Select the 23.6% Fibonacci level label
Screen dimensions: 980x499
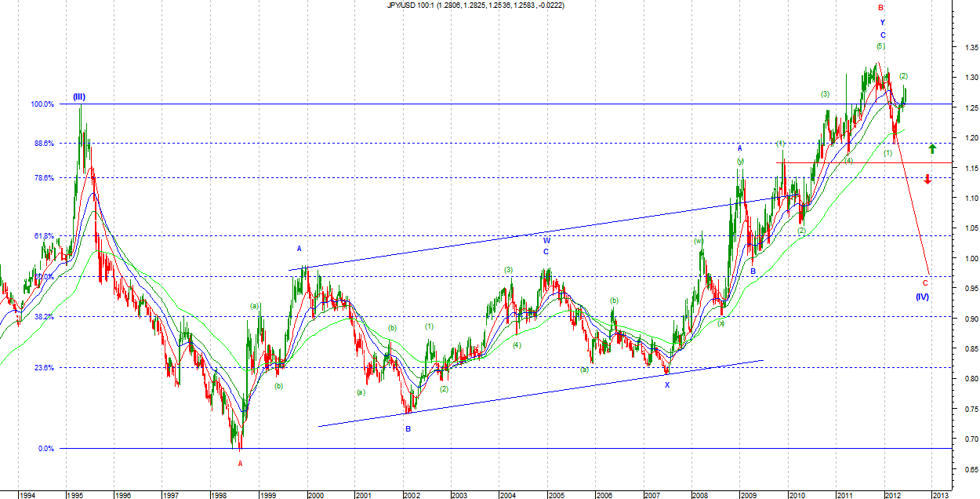point(44,367)
